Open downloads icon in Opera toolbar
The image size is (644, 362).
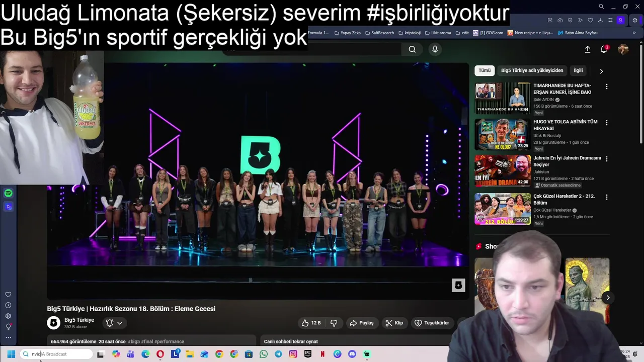click(x=600, y=20)
